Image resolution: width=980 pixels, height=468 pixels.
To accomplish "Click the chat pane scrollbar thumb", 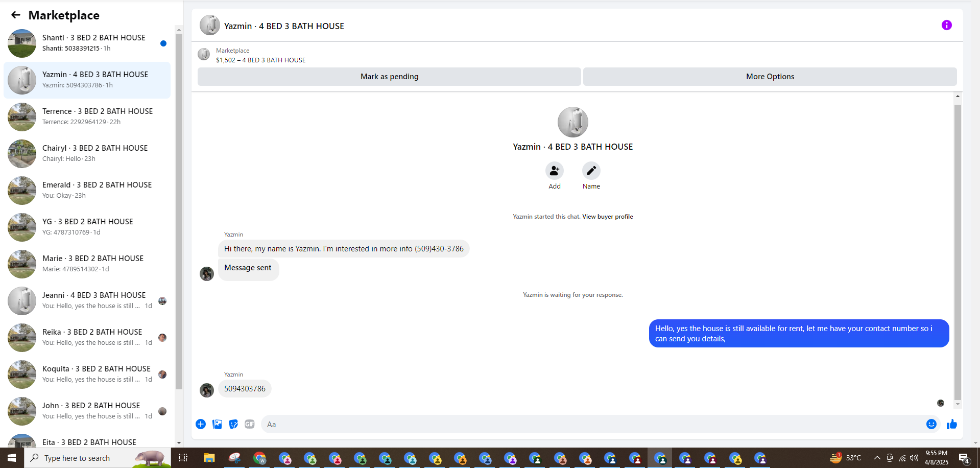I will coord(958,252).
